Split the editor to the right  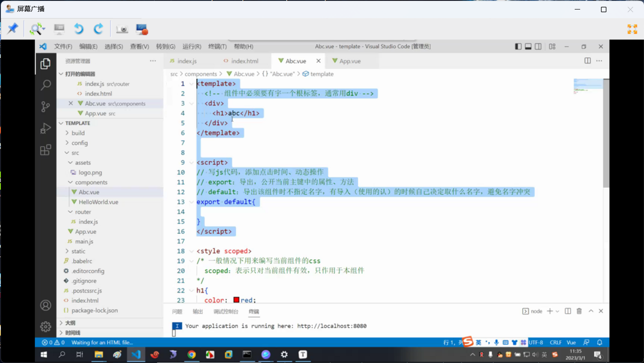click(x=587, y=61)
